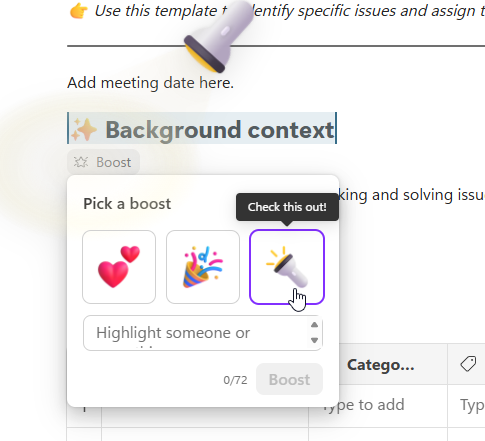The image size is (485, 441).
Task: Select the Background context heading text
Action: tap(220, 130)
